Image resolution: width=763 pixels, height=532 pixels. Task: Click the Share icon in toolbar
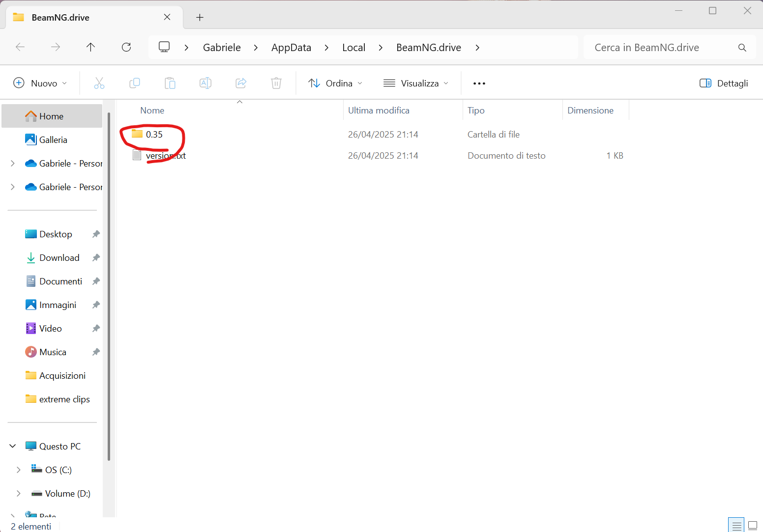(x=241, y=83)
